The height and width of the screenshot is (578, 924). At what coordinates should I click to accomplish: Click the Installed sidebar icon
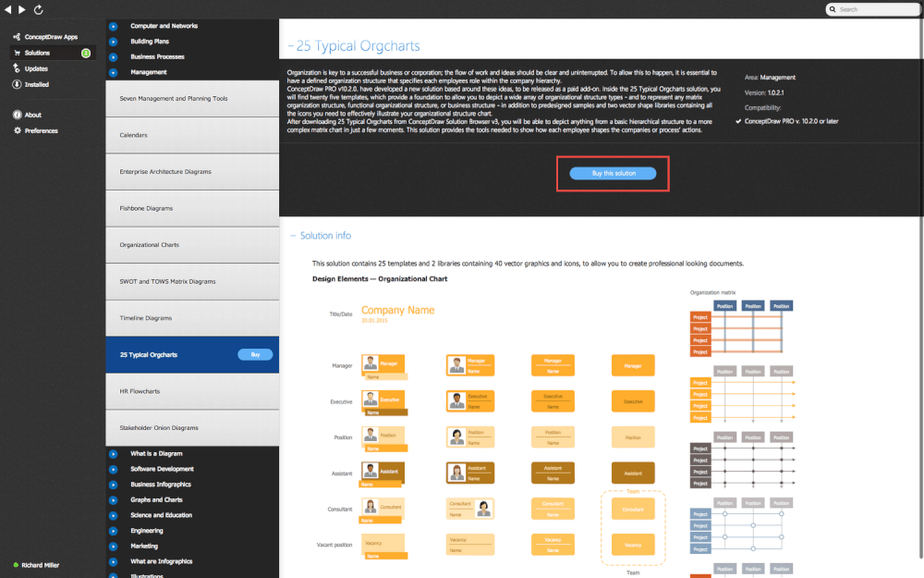(17, 84)
